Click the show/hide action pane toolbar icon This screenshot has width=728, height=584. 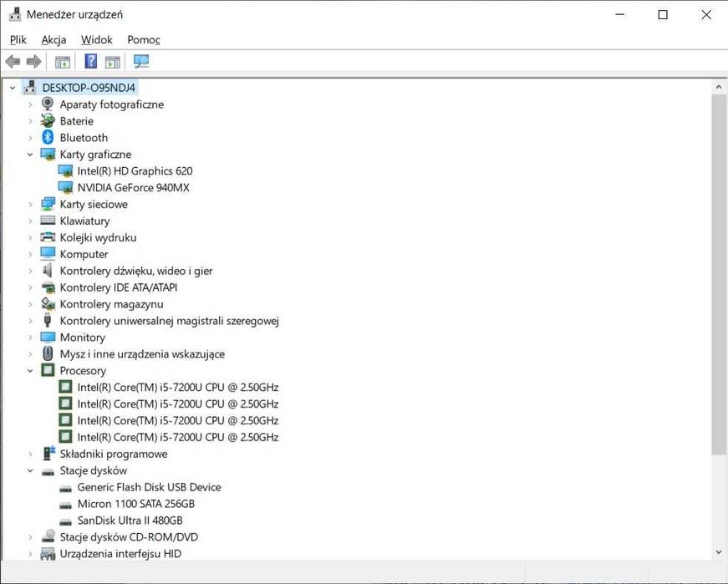click(112, 62)
